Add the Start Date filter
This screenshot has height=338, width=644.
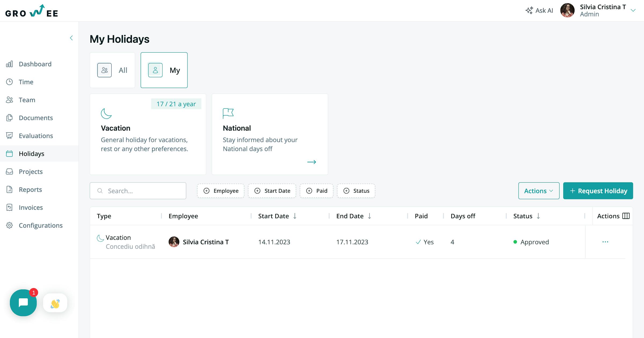[x=272, y=191]
